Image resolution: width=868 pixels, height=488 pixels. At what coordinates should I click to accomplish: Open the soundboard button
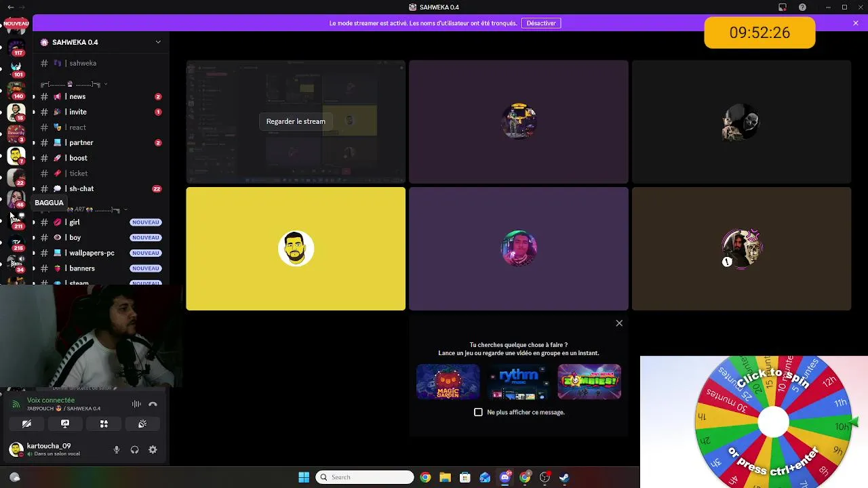(142, 424)
